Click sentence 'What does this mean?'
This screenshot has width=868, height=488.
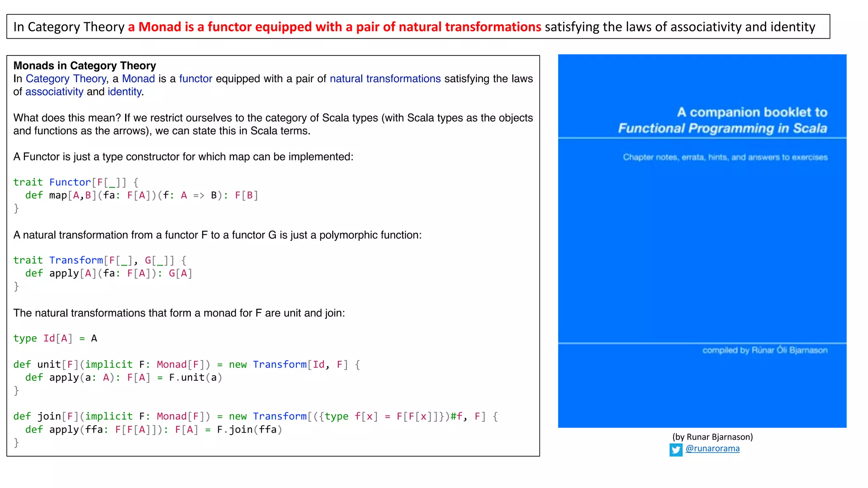click(67, 118)
